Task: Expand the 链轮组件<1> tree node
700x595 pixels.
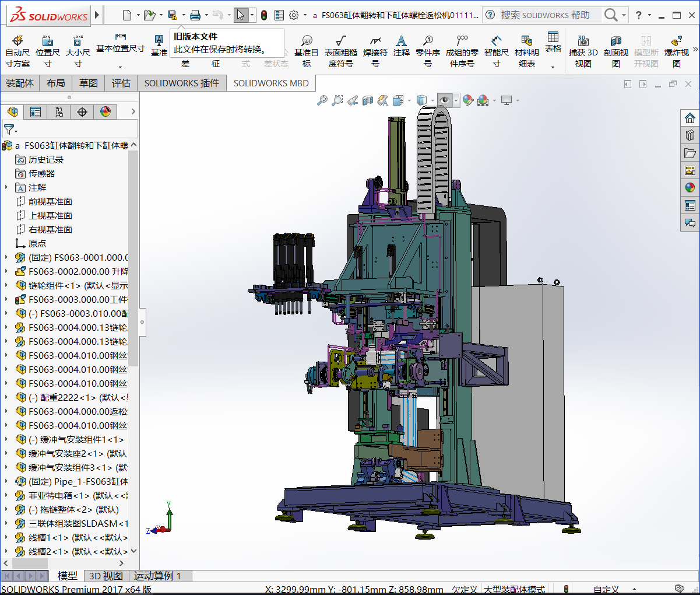Action: 6,285
